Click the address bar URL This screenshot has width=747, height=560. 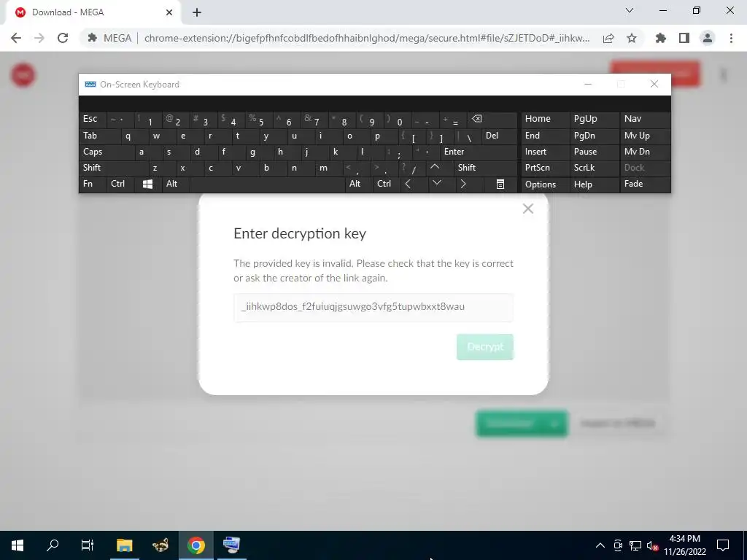point(367,38)
